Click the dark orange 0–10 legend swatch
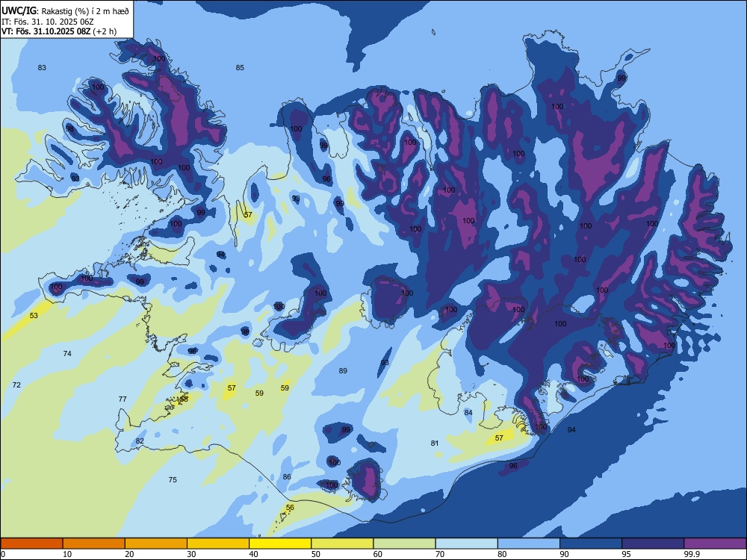This screenshot has width=747, height=560. click(x=31, y=544)
